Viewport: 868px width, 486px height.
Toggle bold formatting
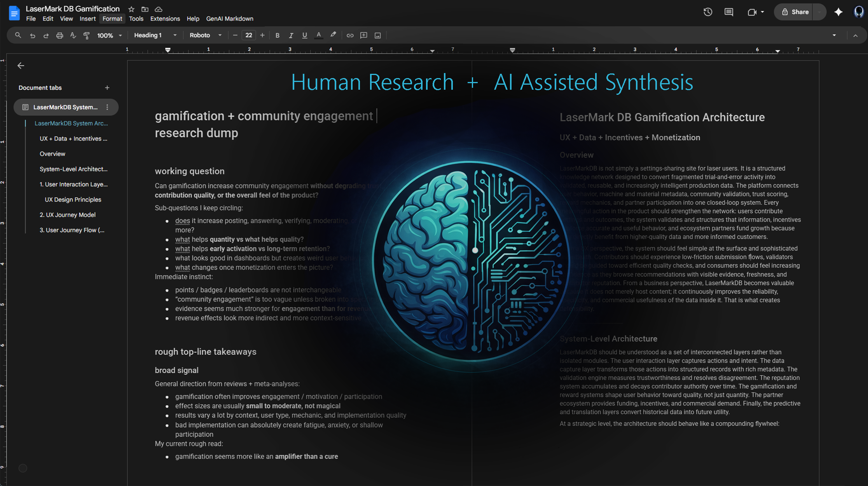(x=277, y=35)
